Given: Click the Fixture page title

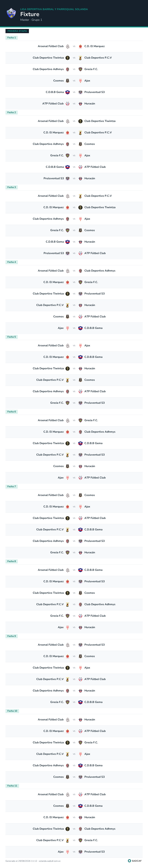Looking at the screenshot, I should (x=30, y=14).
